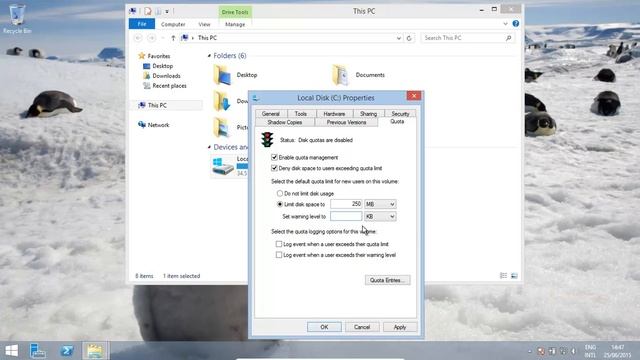Open the Security tab in Properties
The width and height of the screenshot is (640, 360).
pos(400,114)
